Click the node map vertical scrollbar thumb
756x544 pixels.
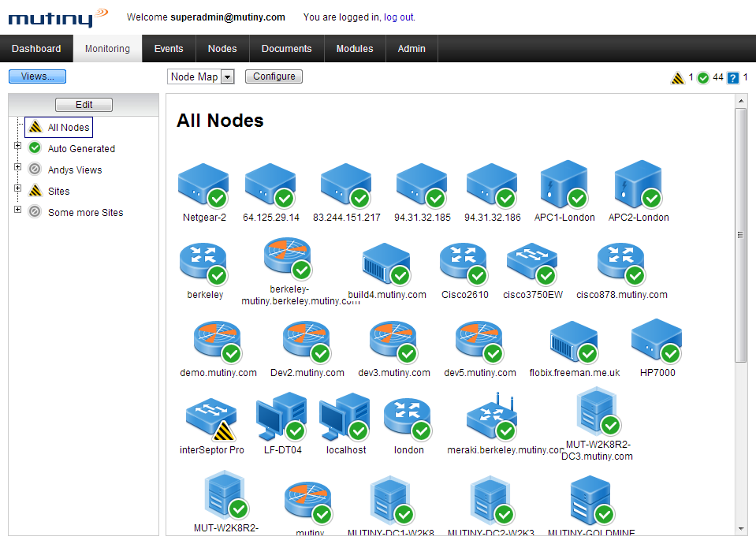point(740,235)
